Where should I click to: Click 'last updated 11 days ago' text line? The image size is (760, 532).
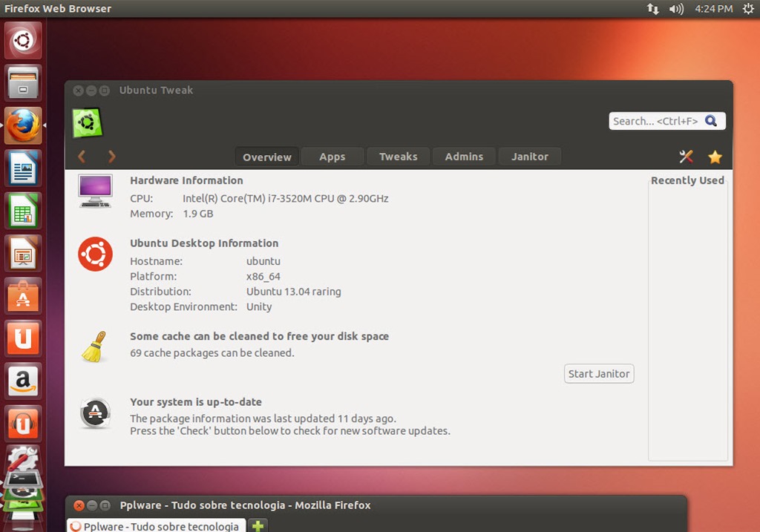tap(263, 418)
